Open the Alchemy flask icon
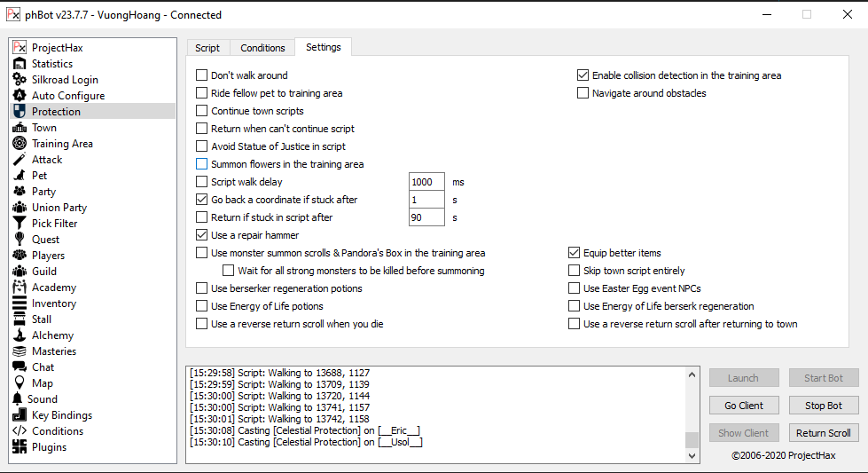The height and width of the screenshot is (473, 868). [20, 335]
